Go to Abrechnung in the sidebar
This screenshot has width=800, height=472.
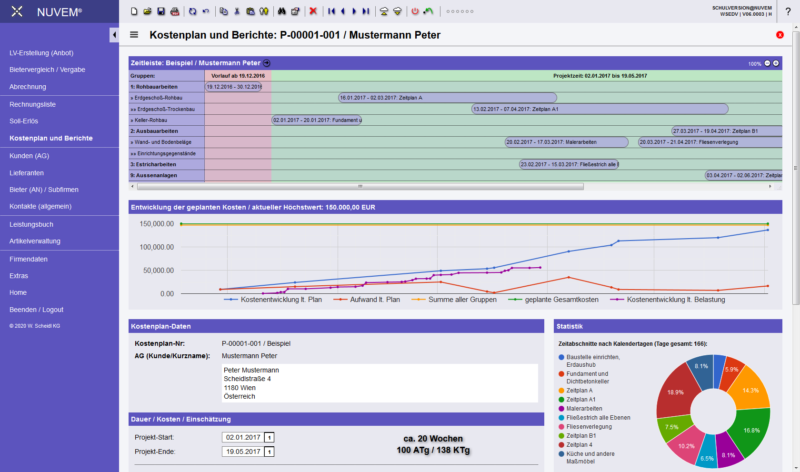click(28, 87)
